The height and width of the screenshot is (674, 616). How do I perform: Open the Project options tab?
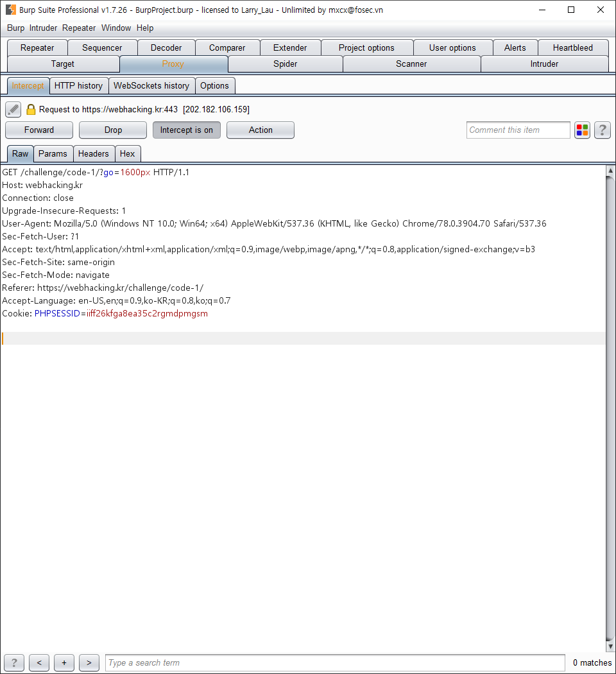pyautogui.click(x=366, y=48)
